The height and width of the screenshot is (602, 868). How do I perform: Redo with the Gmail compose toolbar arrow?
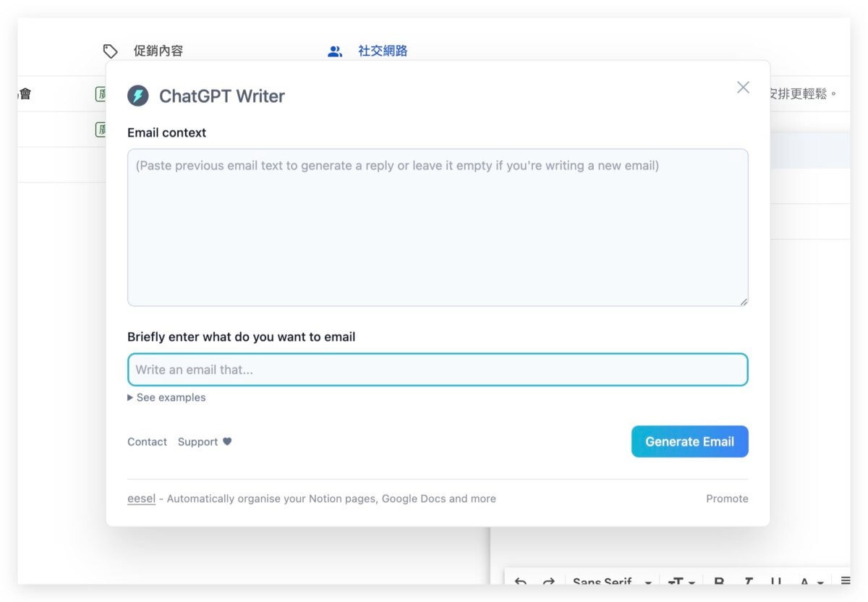click(x=548, y=581)
